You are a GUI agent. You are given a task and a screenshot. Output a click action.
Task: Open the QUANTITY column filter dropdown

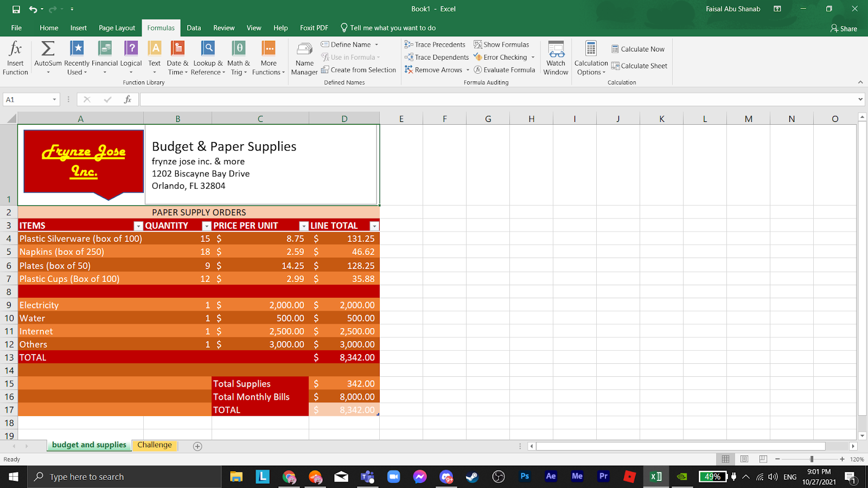click(206, 226)
